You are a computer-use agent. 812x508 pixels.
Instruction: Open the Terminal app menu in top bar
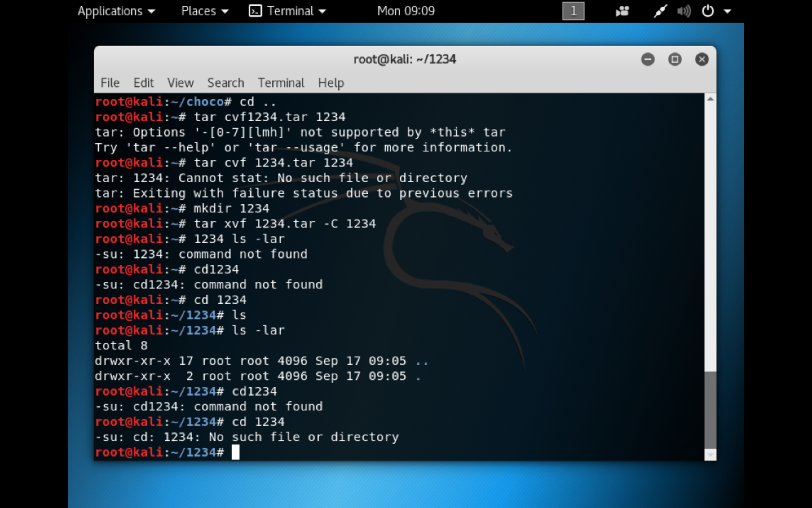(287, 11)
